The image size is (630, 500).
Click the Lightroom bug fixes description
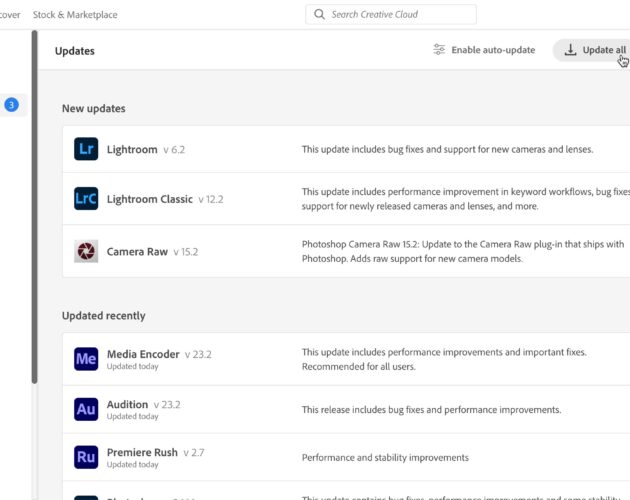[448, 149]
